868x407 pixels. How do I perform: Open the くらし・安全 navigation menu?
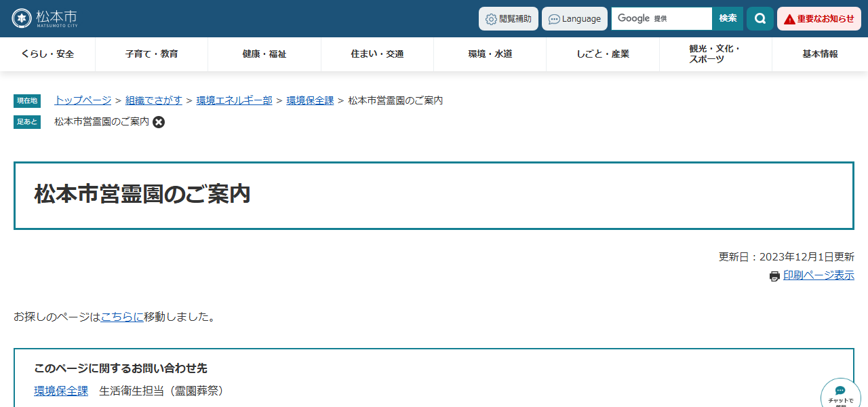click(47, 54)
